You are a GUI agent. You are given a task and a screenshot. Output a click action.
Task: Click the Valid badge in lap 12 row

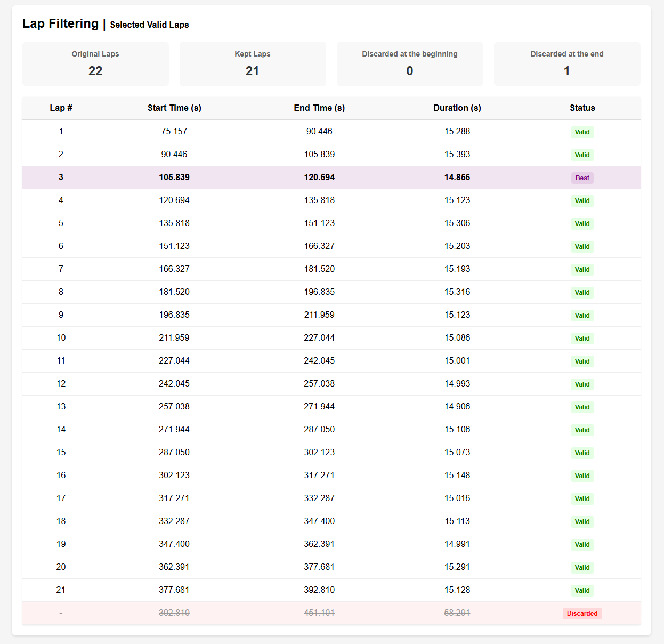click(582, 384)
